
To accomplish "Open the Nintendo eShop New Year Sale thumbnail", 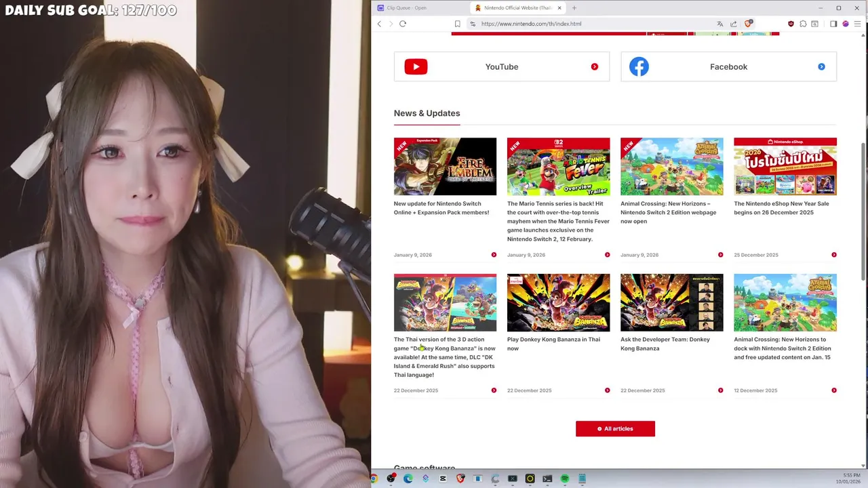I will click(785, 167).
